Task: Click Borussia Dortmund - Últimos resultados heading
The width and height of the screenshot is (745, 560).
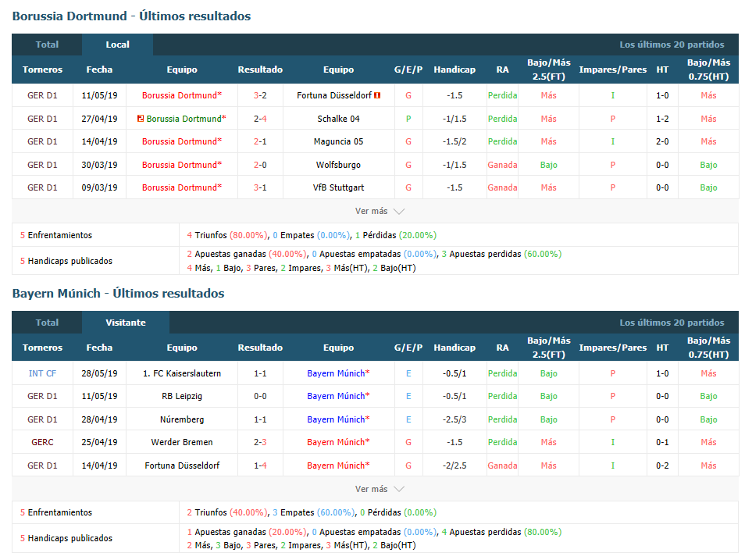Action: (132, 16)
